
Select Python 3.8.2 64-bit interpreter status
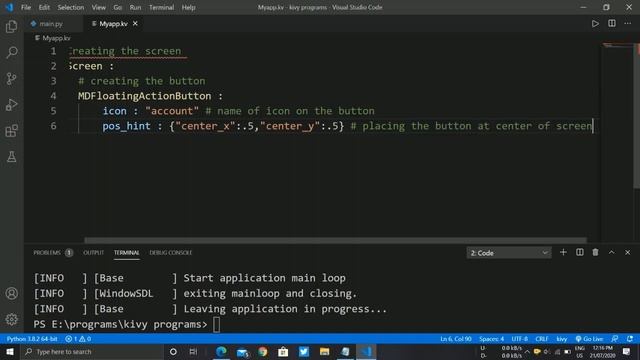(x=32, y=339)
